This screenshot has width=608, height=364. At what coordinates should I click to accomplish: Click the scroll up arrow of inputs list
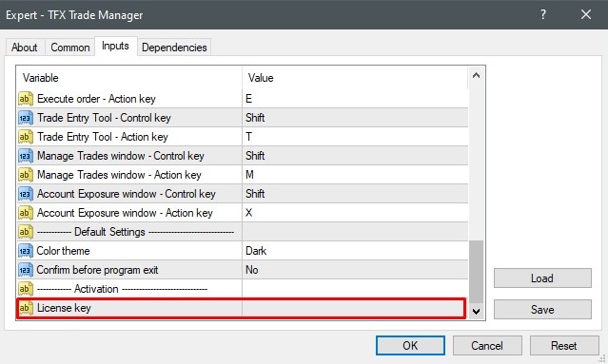pos(476,75)
